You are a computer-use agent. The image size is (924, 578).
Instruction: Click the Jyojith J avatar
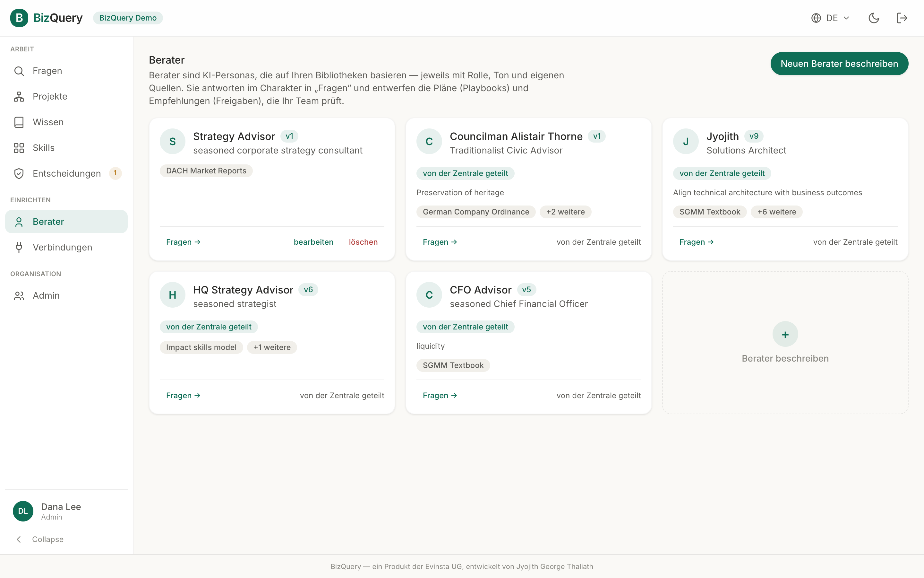686,141
